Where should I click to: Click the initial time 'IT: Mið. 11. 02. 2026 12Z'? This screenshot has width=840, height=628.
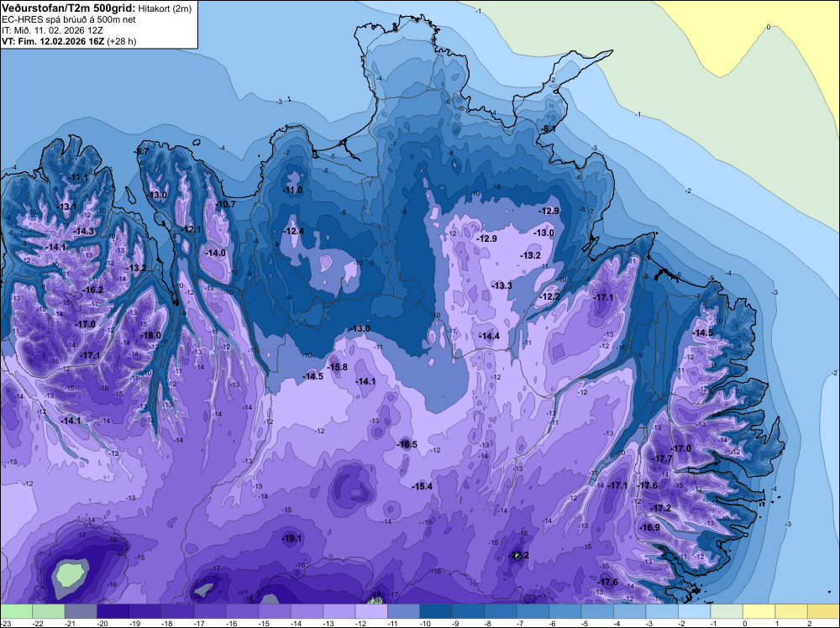point(52,30)
